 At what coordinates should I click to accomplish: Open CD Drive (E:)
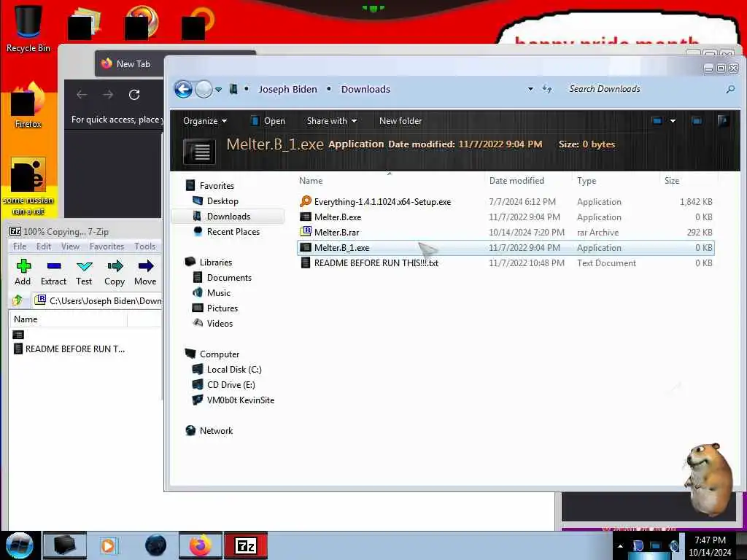231,385
